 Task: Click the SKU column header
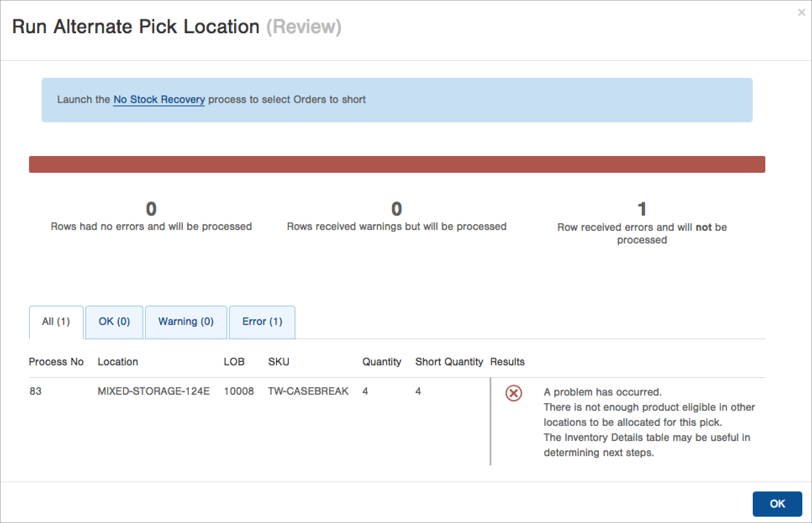click(x=279, y=362)
